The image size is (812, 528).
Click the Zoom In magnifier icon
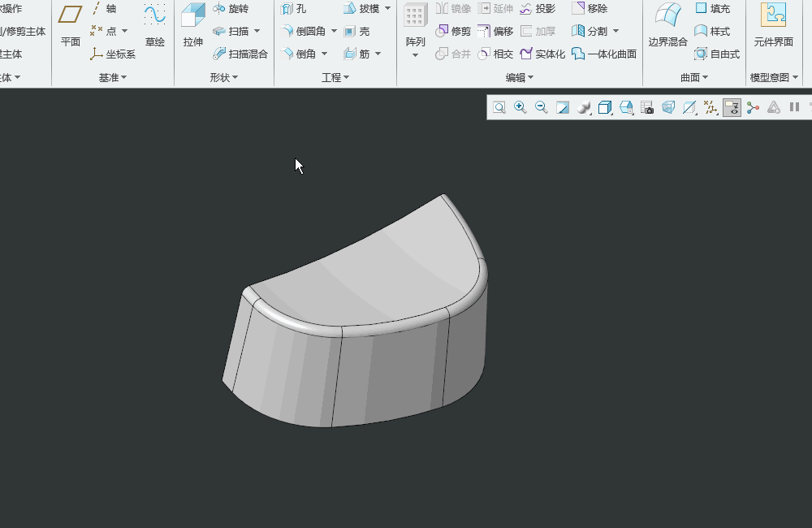point(520,107)
